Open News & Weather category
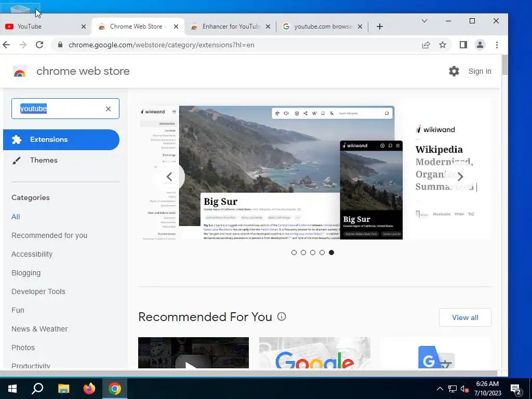532x399 pixels. (x=39, y=329)
